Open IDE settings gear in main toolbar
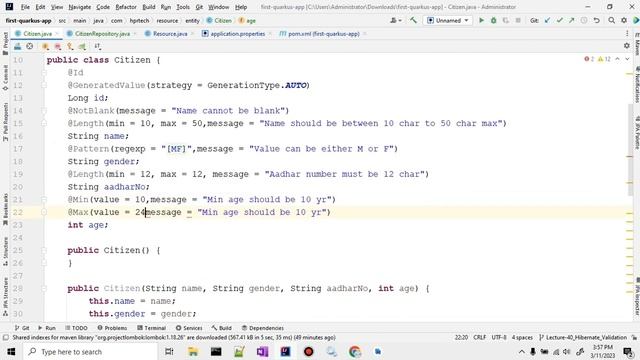This screenshot has height=360, width=640. pos(624,20)
